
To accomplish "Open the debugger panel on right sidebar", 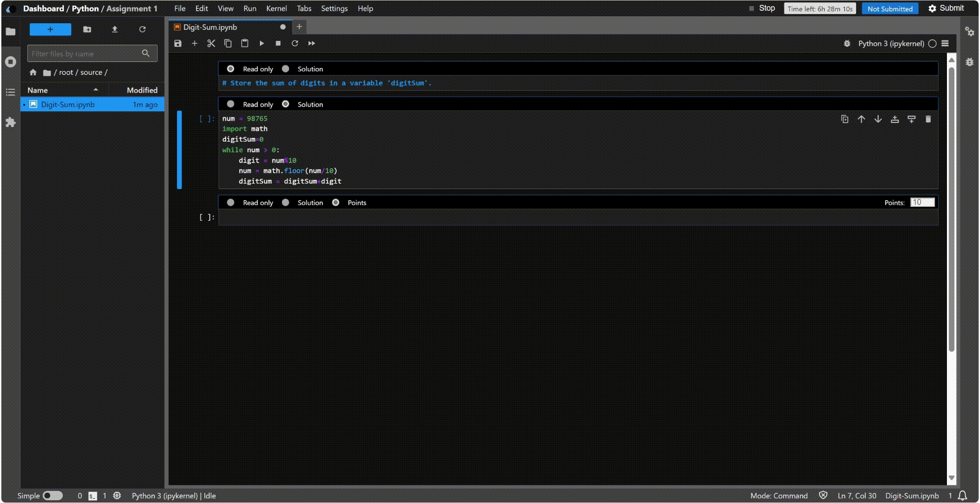I will [x=970, y=62].
